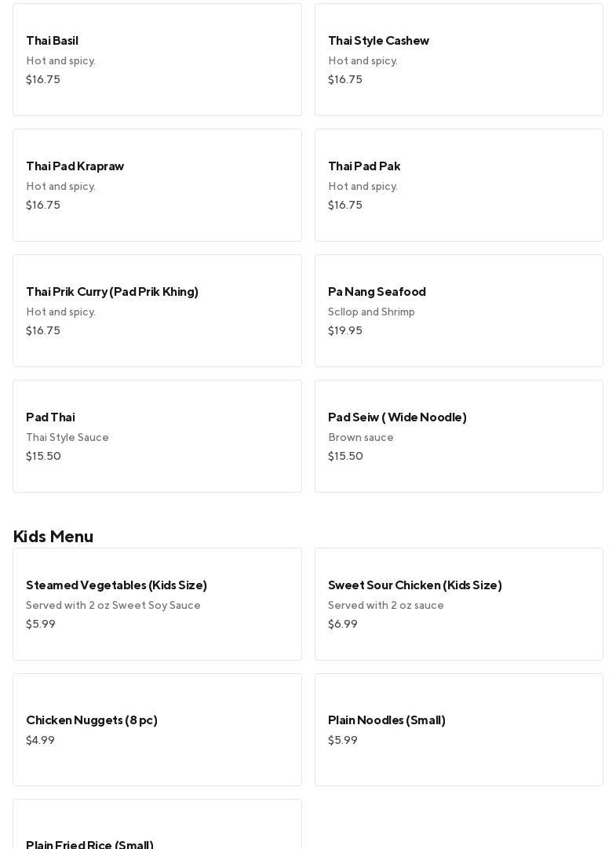
Task: Open Steamed Vegetables (Kids Size) item
Action: (157, 604)
